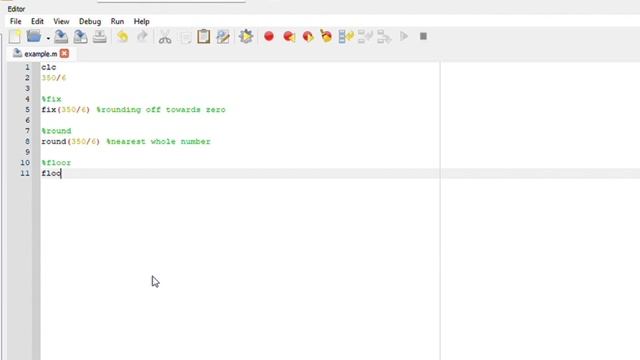This screenshot has height=360, width=640.
Task: Open the Debug menu
Action: [90, 21]
